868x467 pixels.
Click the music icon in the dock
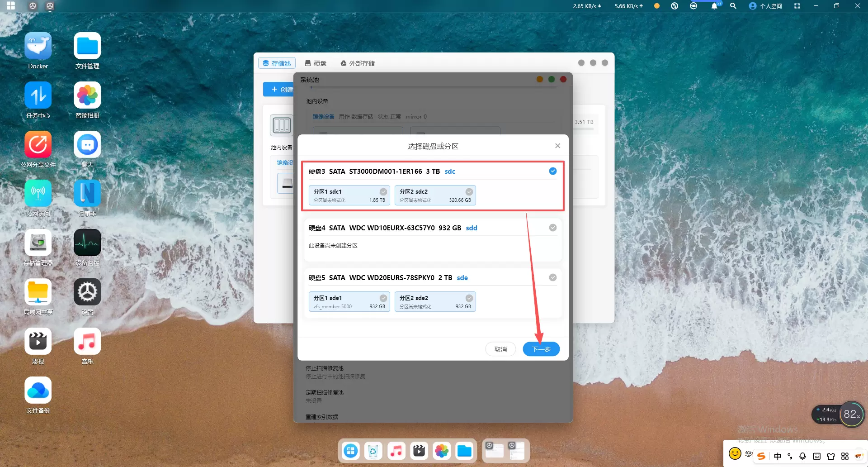pos(396,451)
